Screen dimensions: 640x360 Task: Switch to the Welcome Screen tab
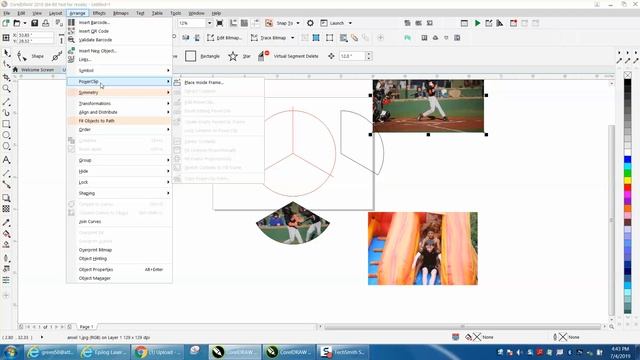36,70
